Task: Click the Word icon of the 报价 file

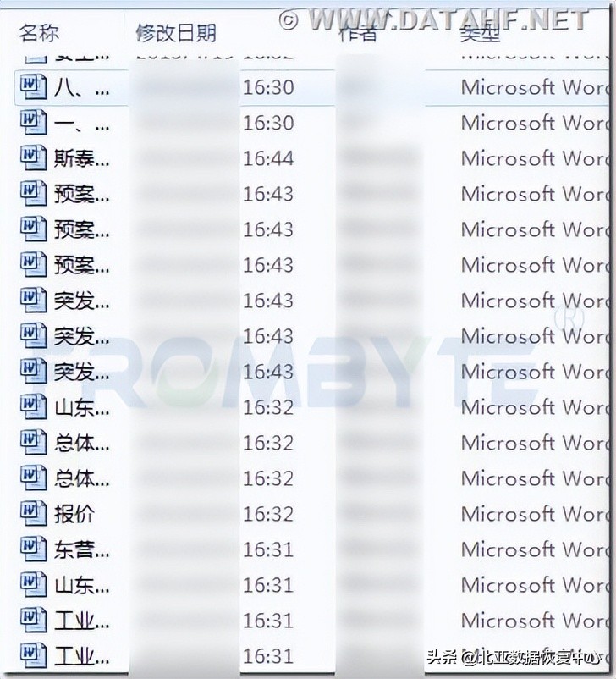Action: click(x=33, y=514)
